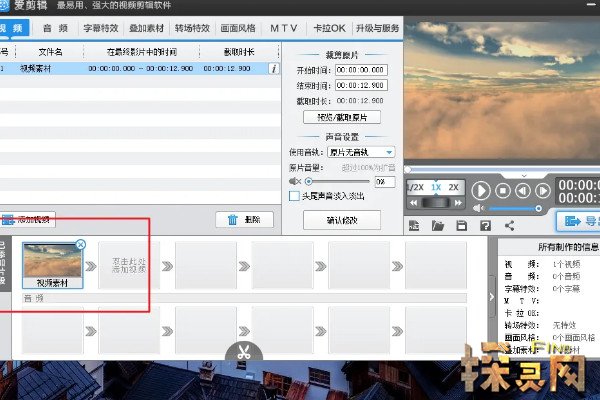
Task: Open the 使用音轨 audio track dropdown
Action: [x=361, y=152]
